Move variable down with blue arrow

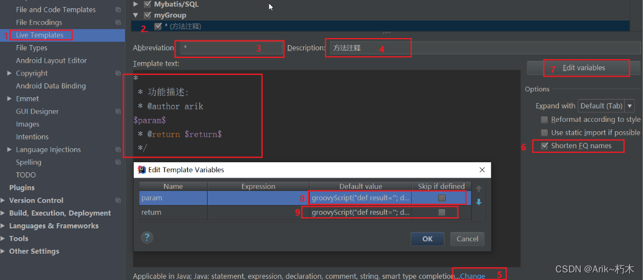tap(479, 202)
